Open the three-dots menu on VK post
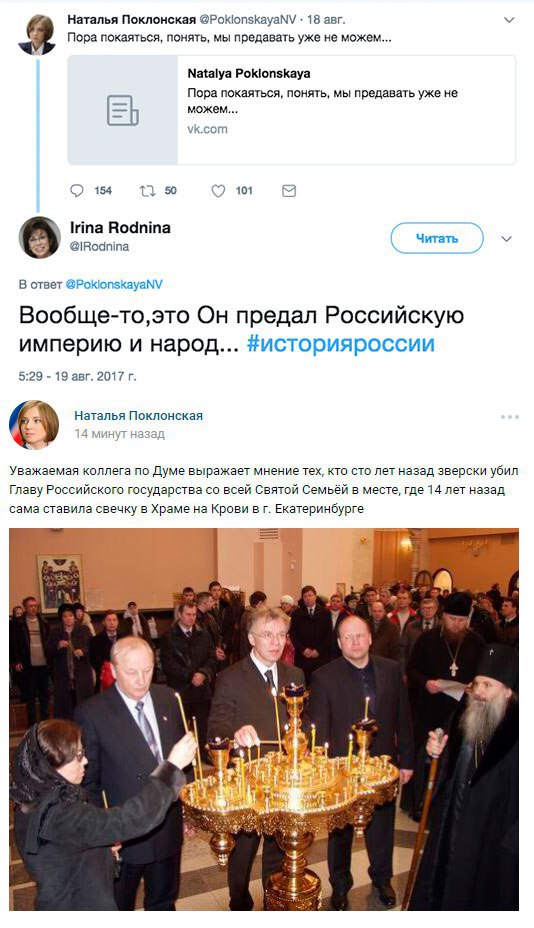 pyautogui.click(x=509, y=417)
